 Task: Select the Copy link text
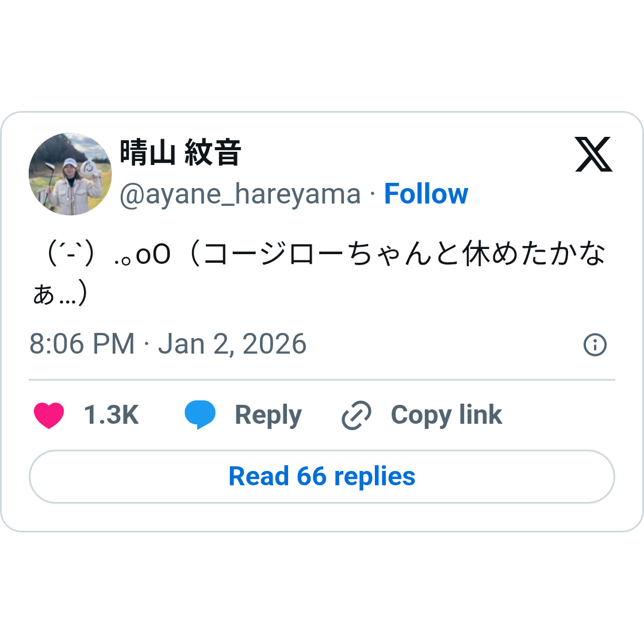pyautogui.click(x=446, y=415)
